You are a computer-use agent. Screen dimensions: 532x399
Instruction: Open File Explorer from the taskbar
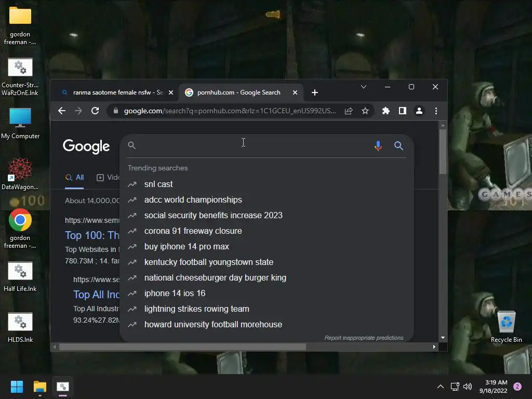[39, 387]
